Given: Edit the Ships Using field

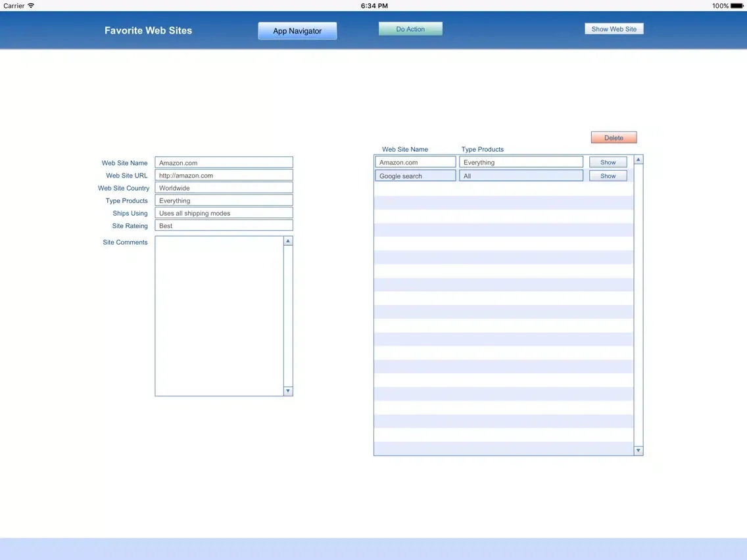Looking at the screenshot, I should (x=224, y=213).
